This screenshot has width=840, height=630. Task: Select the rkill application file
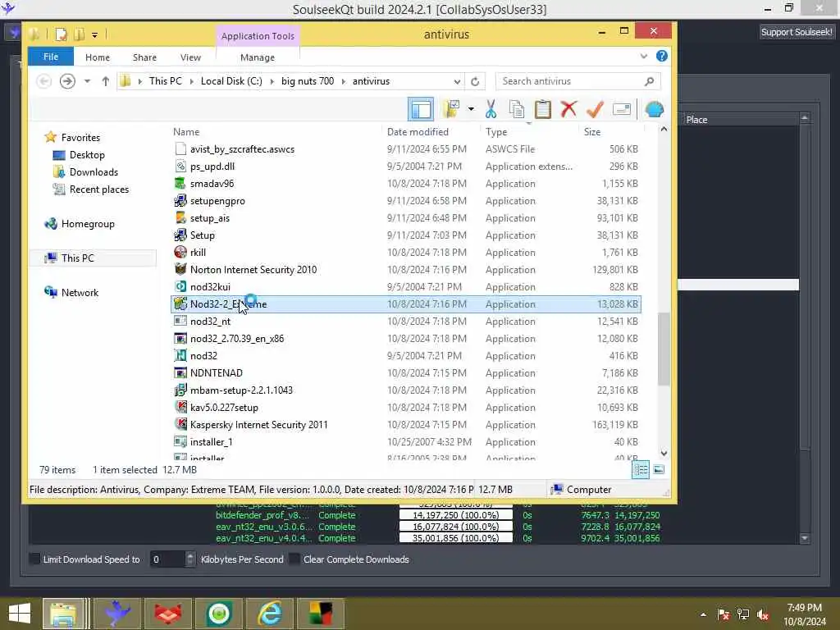point(405,253)
